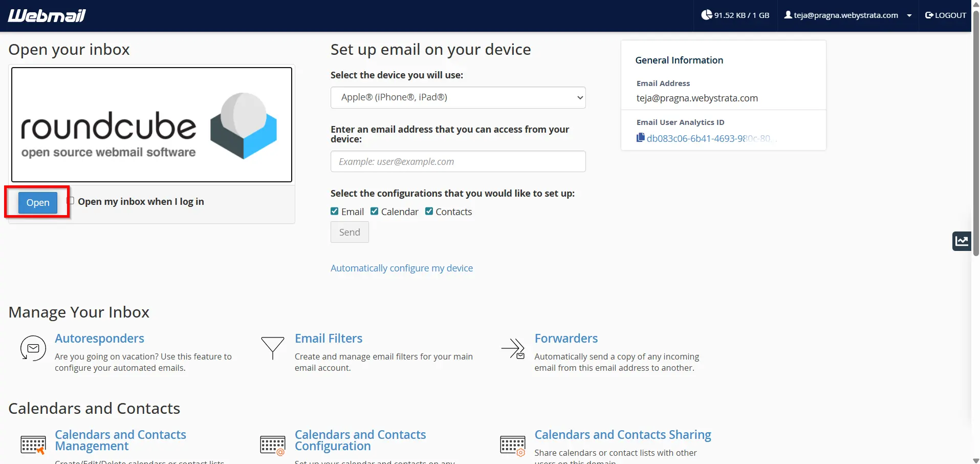Click the disk usage pie icon

point(706,15)
